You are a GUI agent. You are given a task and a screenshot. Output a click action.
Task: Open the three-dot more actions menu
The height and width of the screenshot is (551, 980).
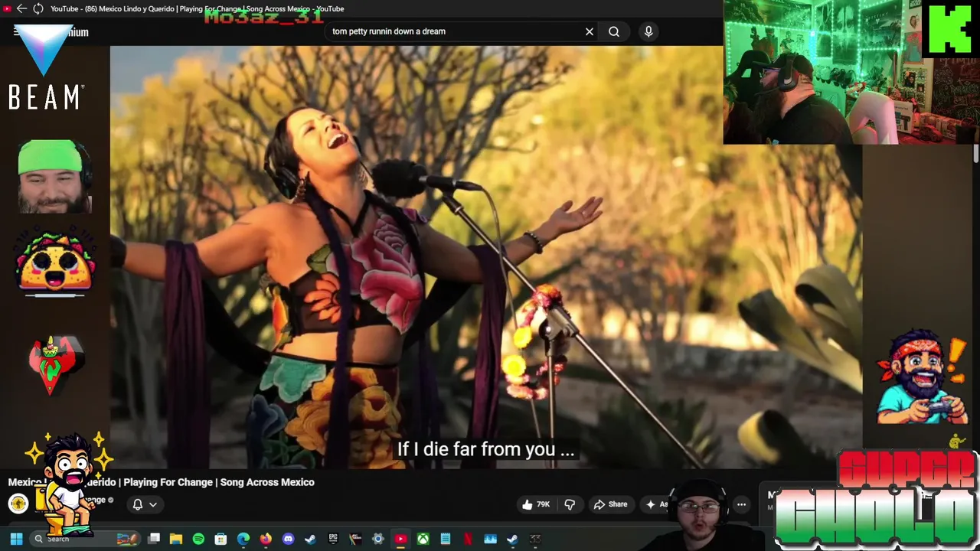click(x=741, y=504)
